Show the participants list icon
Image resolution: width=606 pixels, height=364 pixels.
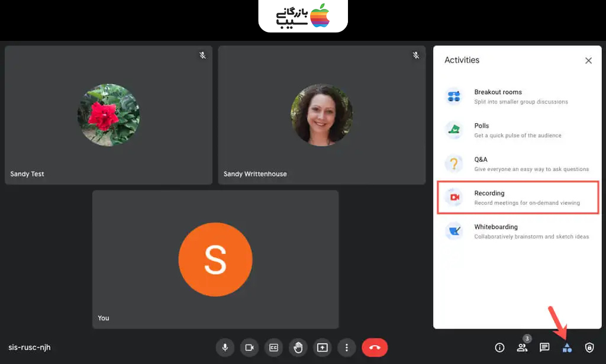click(x=522, y=347)
